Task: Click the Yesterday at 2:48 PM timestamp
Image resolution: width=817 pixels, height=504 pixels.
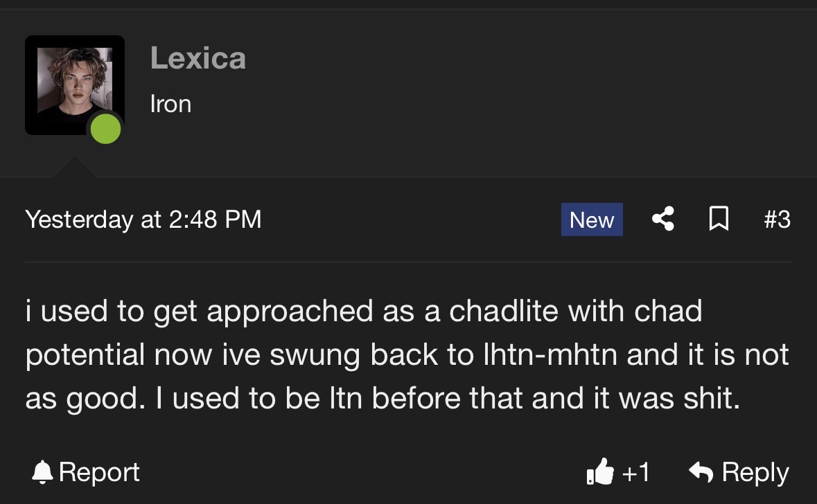Action: pos(143,219)
